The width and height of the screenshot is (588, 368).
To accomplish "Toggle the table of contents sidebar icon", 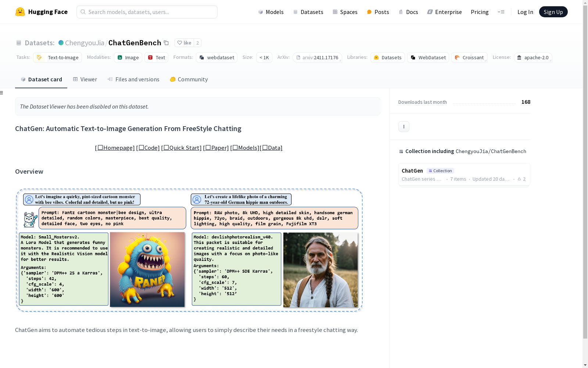I will pos(2,93).
